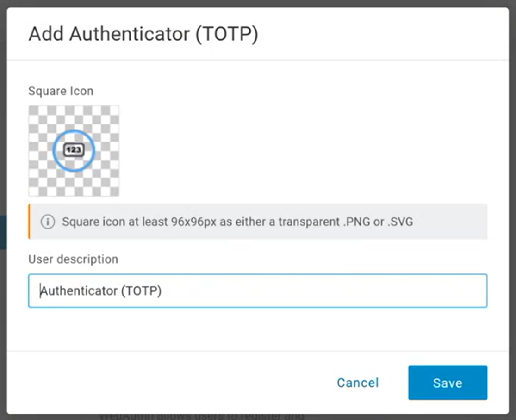
Task: Click the Cancel link
Action: (x=357, y=383)
